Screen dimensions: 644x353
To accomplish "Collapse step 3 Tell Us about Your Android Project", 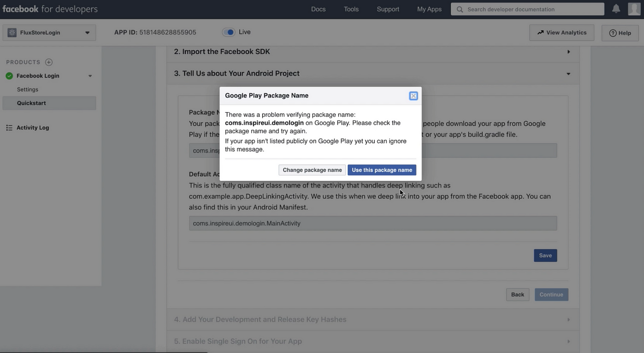I will pos(373,74).
